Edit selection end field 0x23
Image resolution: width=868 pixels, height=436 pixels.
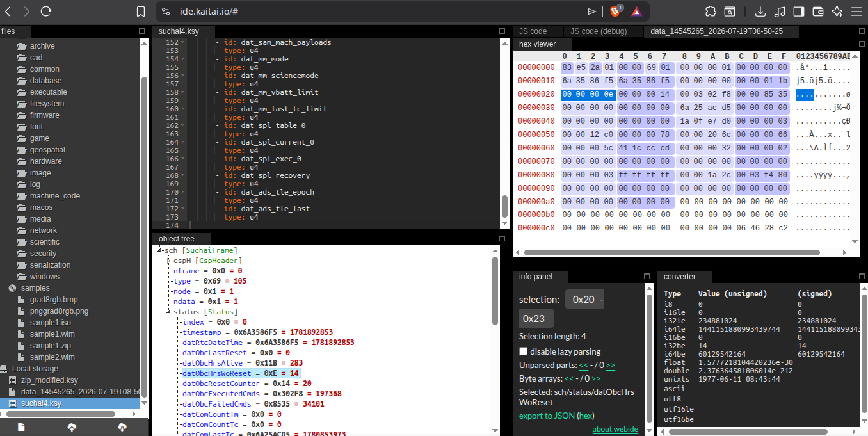click(x=536, y=318)
